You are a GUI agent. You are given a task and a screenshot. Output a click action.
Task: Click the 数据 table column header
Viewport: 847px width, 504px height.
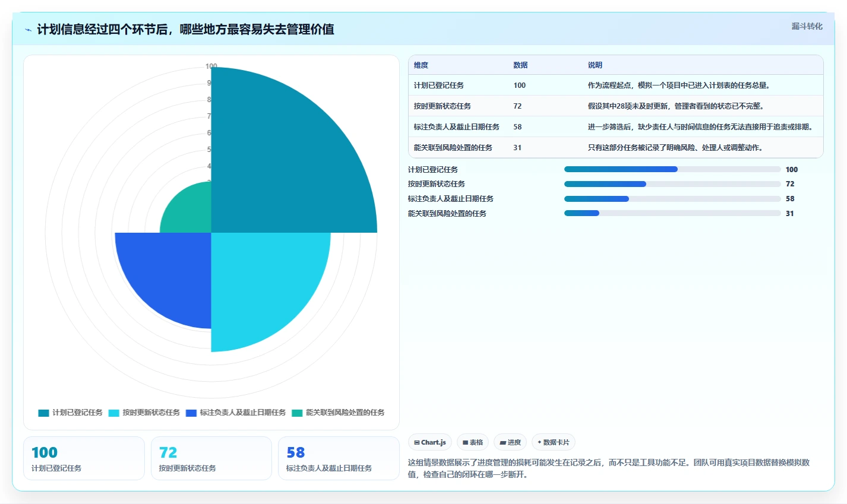click(521, 65)
